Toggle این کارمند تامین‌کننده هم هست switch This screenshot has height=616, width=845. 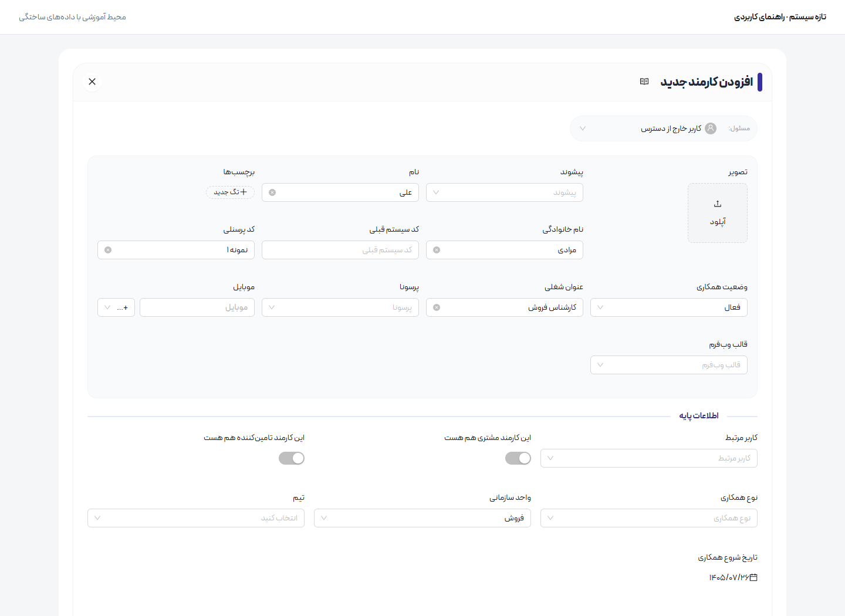click(x=292, y=458)
